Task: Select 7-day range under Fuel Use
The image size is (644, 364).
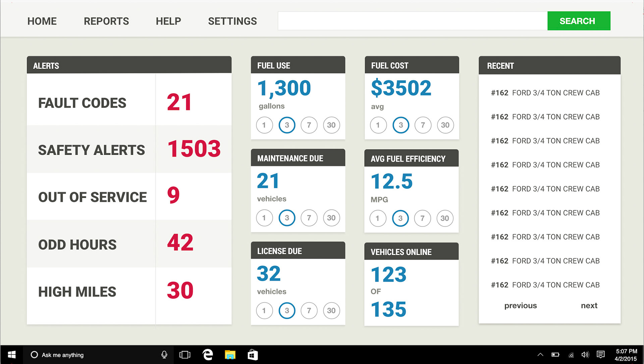Action: [x=309, y=125]
